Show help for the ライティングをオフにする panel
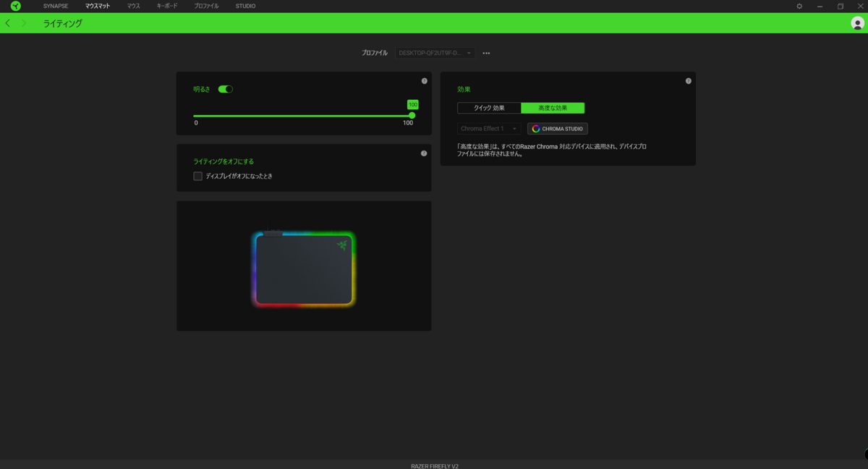868x469 pixels. click(424, 153)
